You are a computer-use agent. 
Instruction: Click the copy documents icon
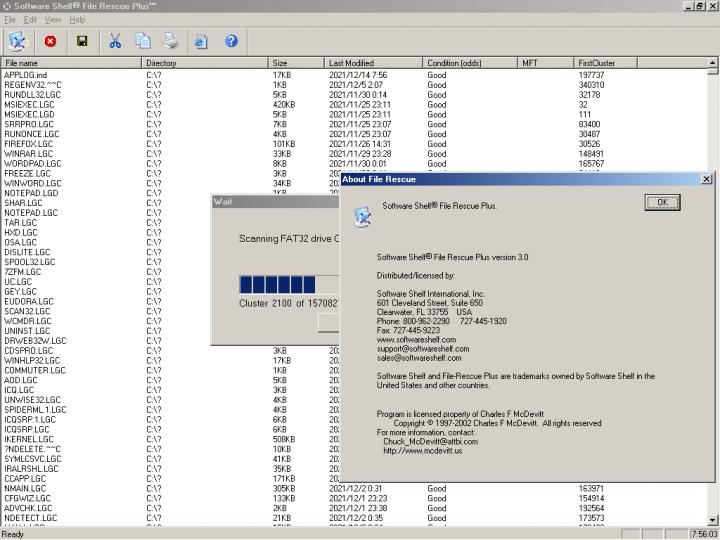(143, 41)
